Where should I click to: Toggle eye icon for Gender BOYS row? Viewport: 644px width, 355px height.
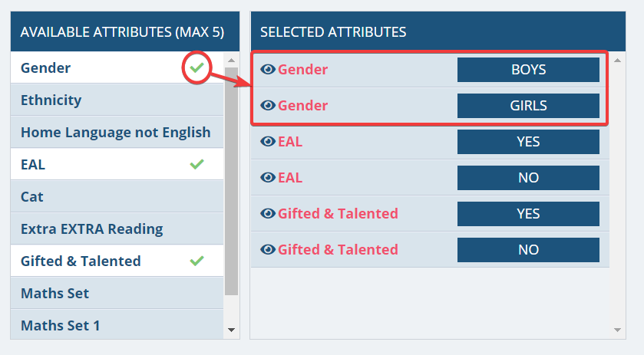[268, 69]
